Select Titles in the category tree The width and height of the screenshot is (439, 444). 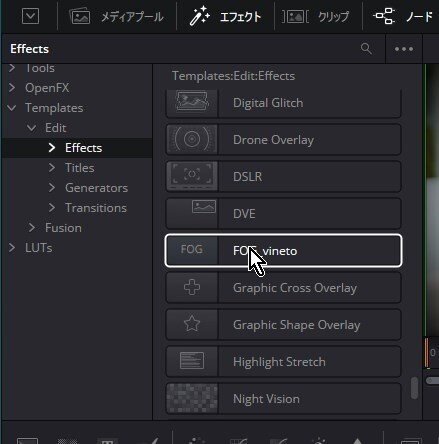pyautogui.click(x=80, y=168)
